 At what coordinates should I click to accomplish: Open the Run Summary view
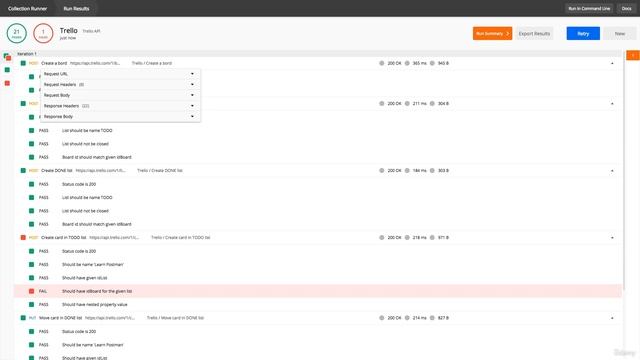(492, 33)
